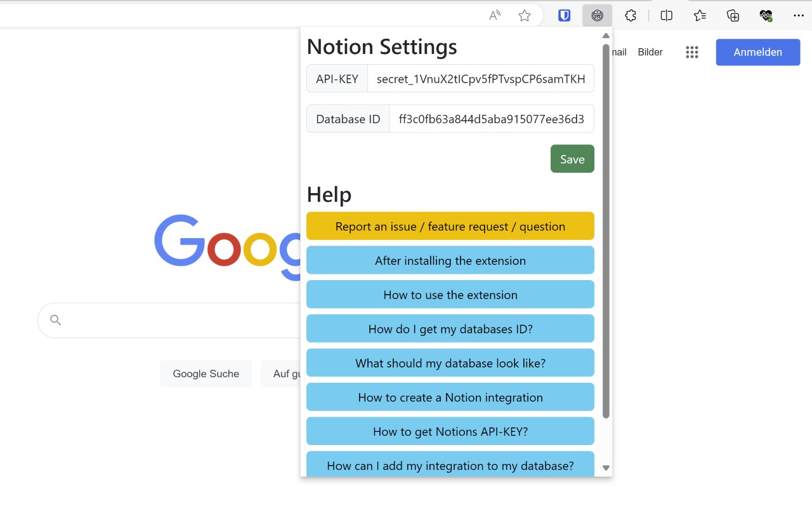Viewport: 812px width, 508px height.
Task: Click the Read aloud icon in address bar
Action: 495,16
